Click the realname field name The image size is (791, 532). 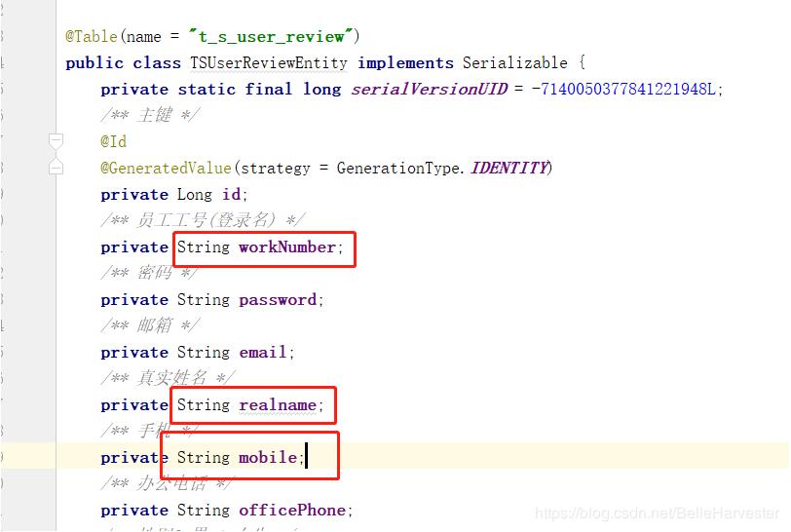[278, 404]
